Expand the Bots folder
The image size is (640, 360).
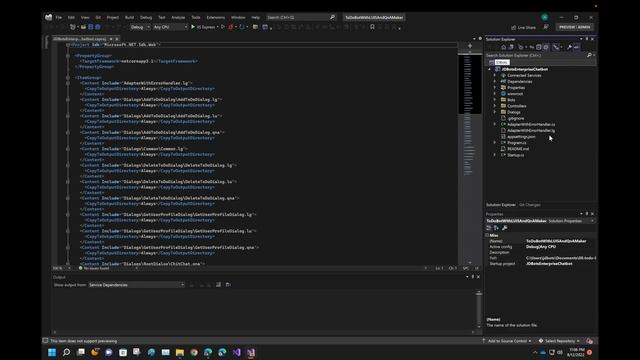coord(495,100)
